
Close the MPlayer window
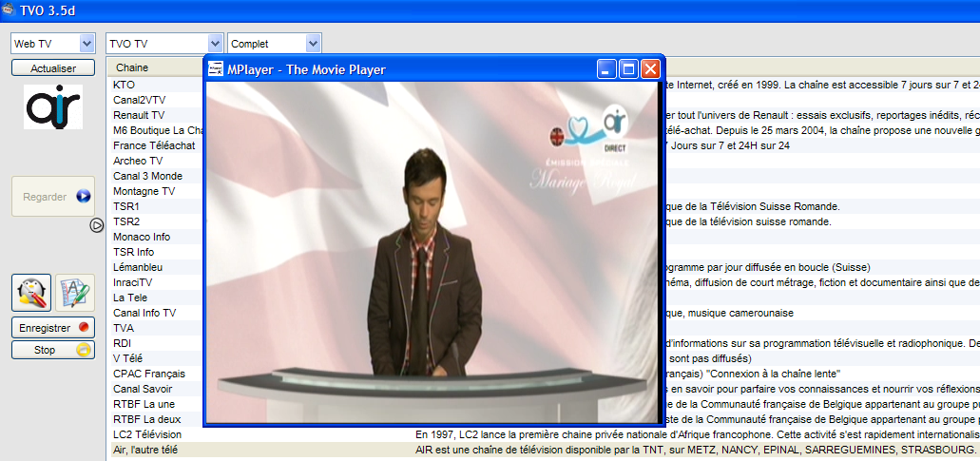pos(650,68)
